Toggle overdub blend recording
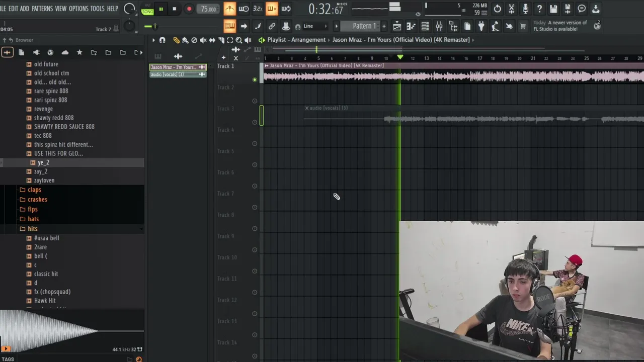Viewport: 644px width, 362px height. [272, 9]
